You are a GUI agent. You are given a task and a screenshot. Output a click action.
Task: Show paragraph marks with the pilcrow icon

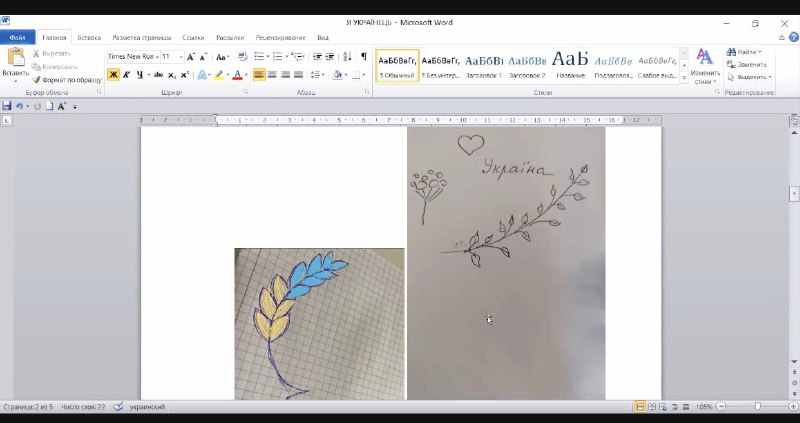pos(364,57)
